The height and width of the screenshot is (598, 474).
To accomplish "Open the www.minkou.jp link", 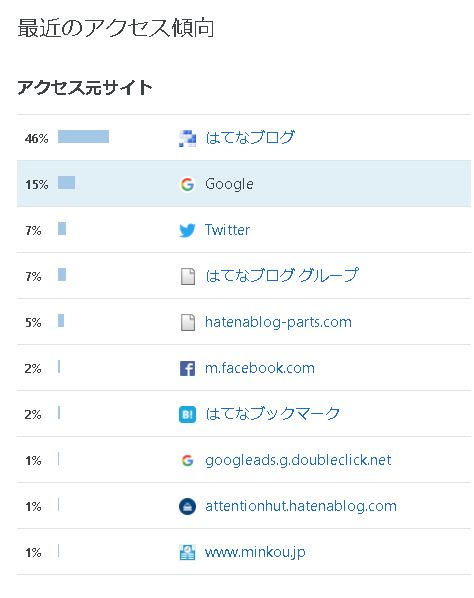I will click(x=255, y=553).
